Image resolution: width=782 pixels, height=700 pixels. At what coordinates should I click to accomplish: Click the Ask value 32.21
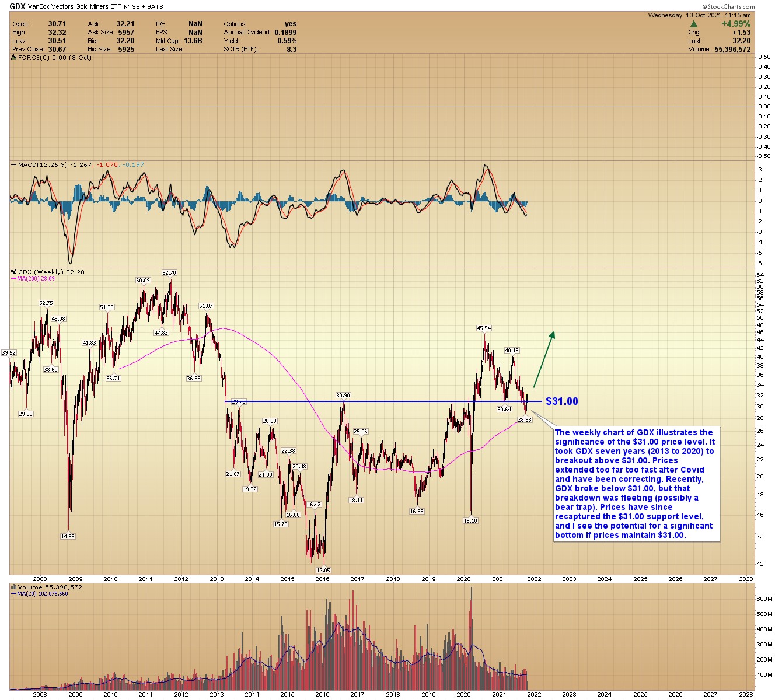pyautogui.click(x=125, y=24)
